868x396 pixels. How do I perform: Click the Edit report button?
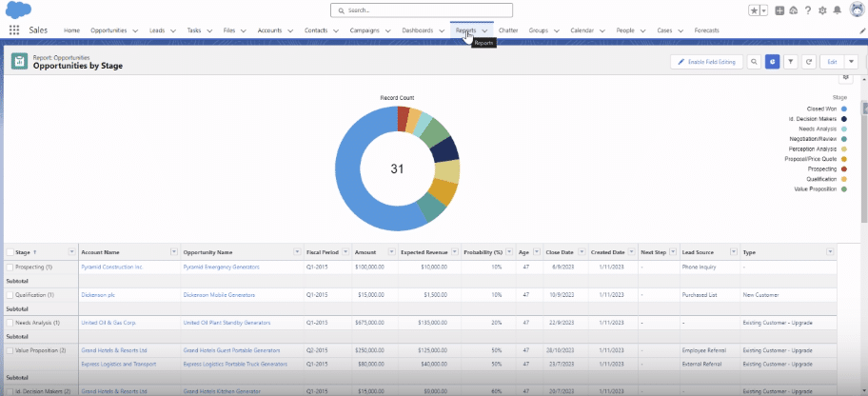coord(832,62)
